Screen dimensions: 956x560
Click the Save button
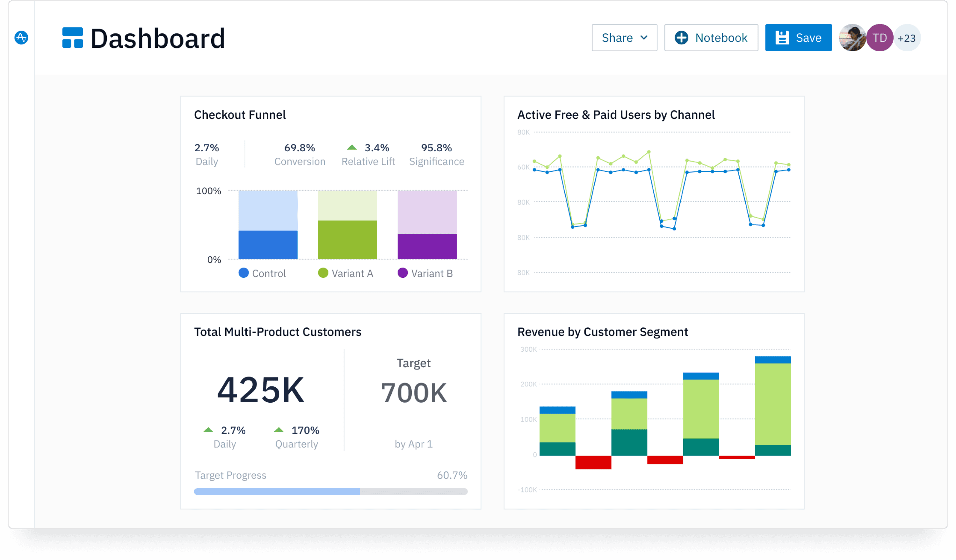[x=798, y=37]
